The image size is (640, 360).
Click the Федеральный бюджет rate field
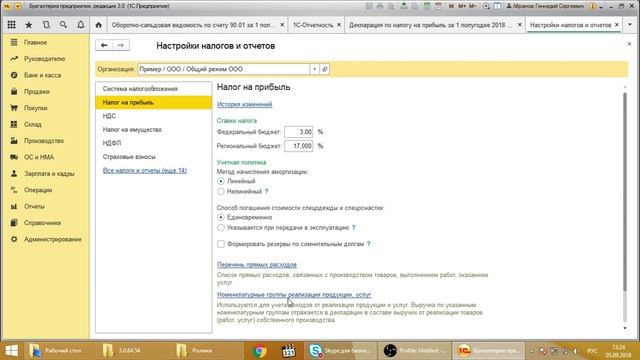point(298,132)
